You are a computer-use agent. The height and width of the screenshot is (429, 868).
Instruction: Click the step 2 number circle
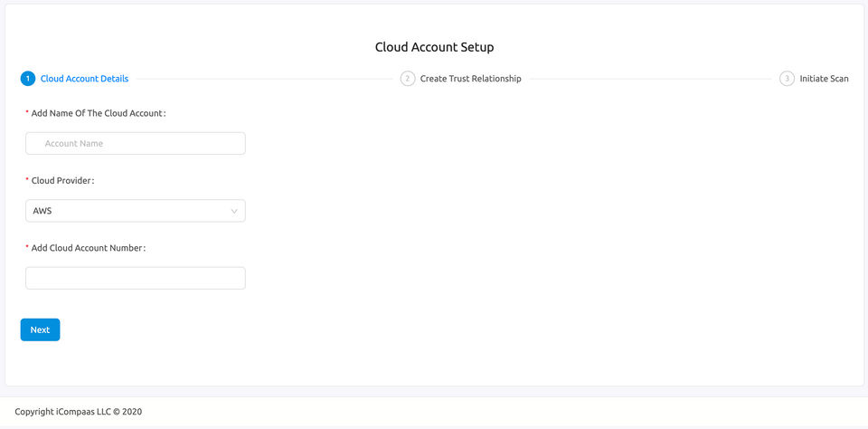[x=408, y=79]
